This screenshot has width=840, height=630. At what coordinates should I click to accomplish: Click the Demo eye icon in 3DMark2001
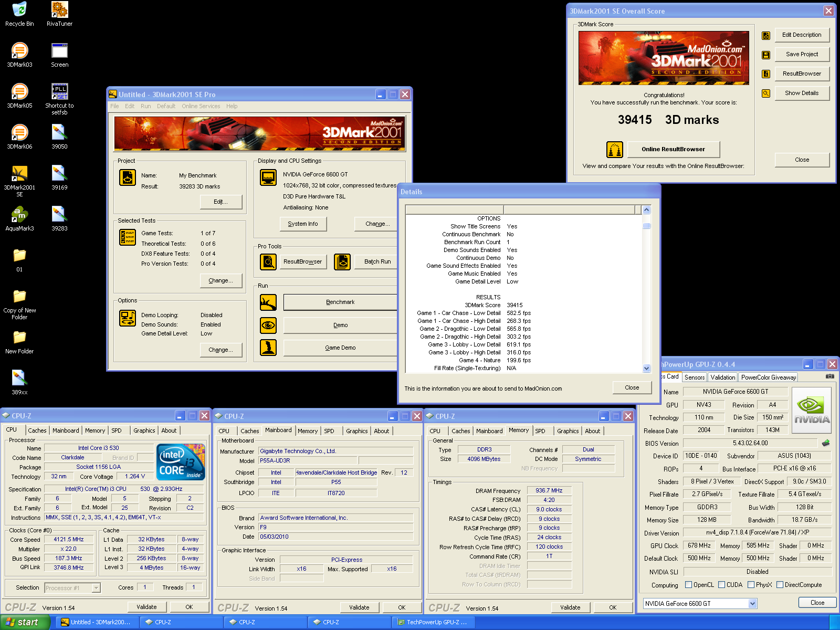[x=268, y=325]
